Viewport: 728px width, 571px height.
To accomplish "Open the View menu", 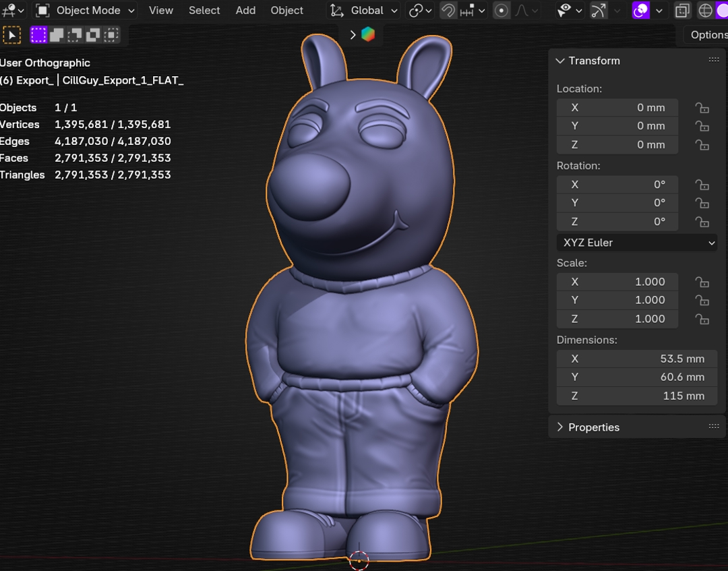I will pos(160,10).
